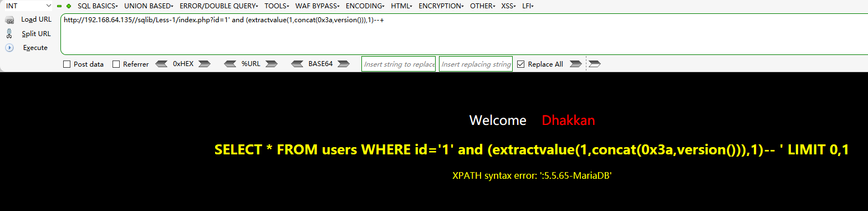Click the Load URL printer icon

tap(9, 19)
